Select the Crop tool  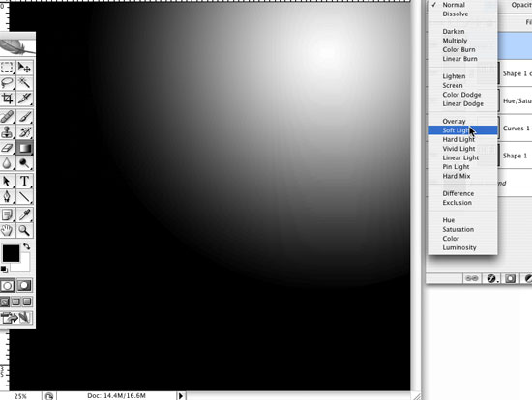(x=7, y=98)
